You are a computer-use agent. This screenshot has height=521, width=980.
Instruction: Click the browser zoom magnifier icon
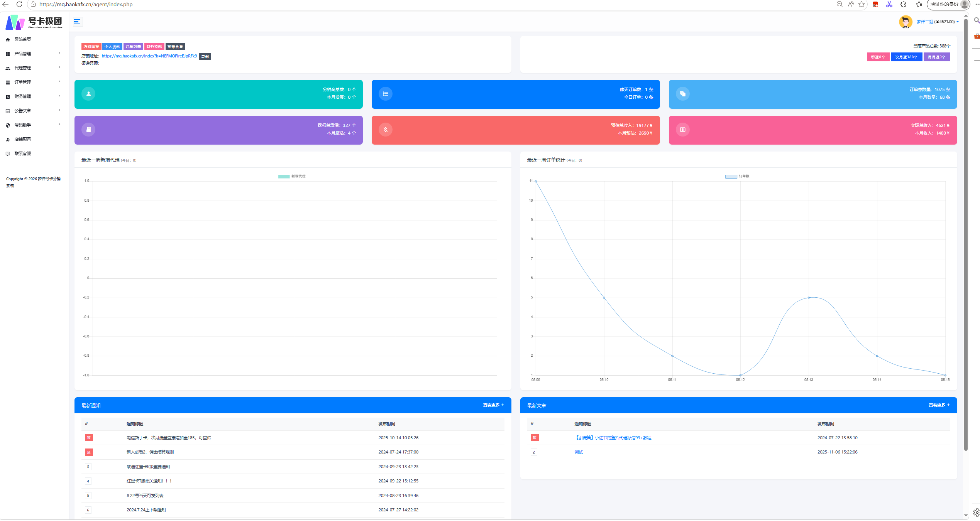pos(840,4)
